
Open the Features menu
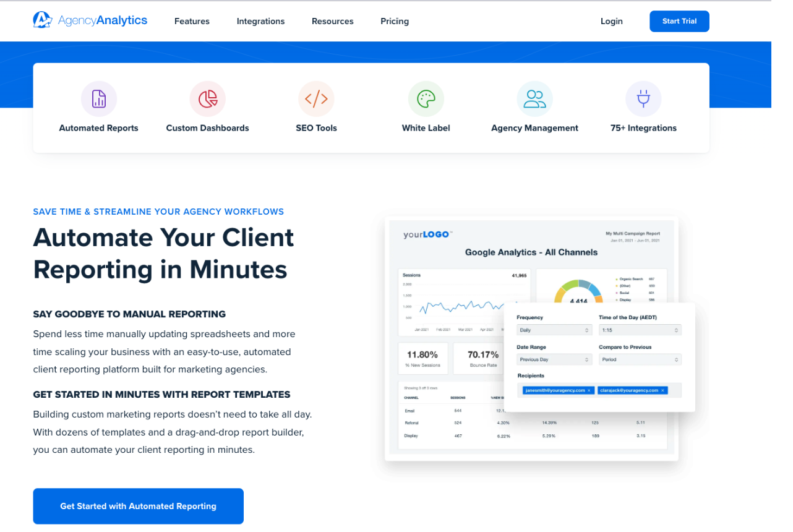click(192, 21)
